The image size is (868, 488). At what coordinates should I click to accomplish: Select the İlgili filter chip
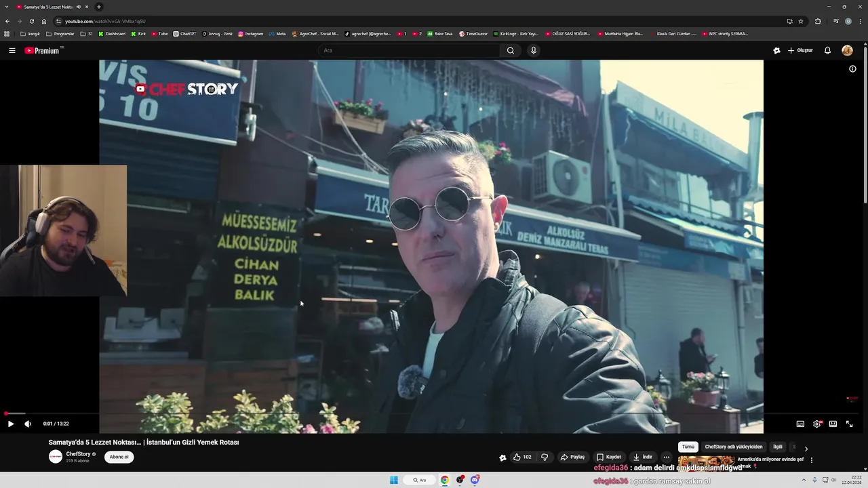coord(778,447)
